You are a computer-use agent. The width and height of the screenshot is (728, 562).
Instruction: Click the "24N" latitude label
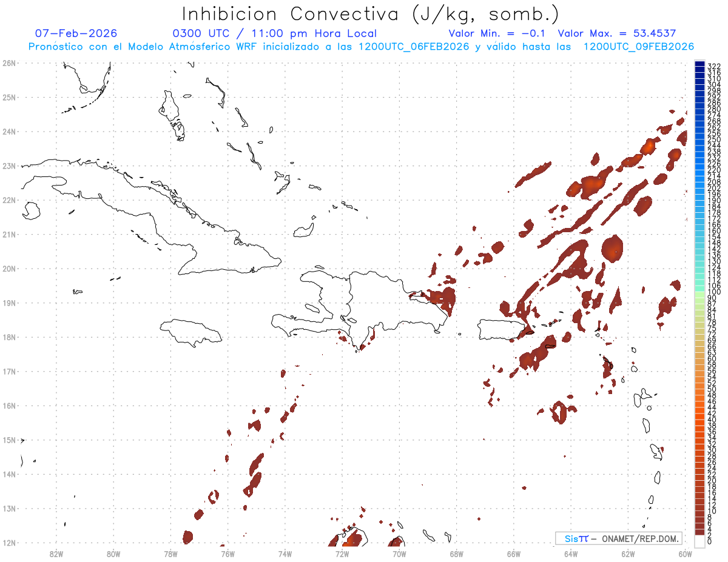(x=8, y=132)
